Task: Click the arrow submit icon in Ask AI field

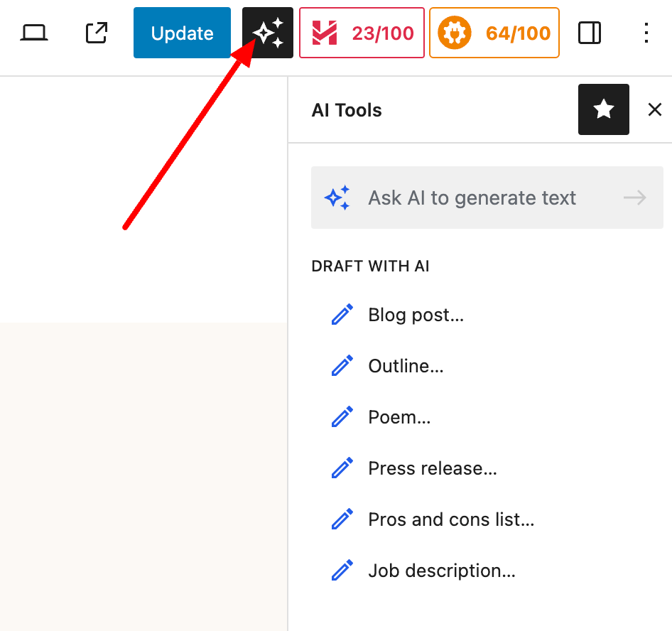Action: (x=635, y=198)
